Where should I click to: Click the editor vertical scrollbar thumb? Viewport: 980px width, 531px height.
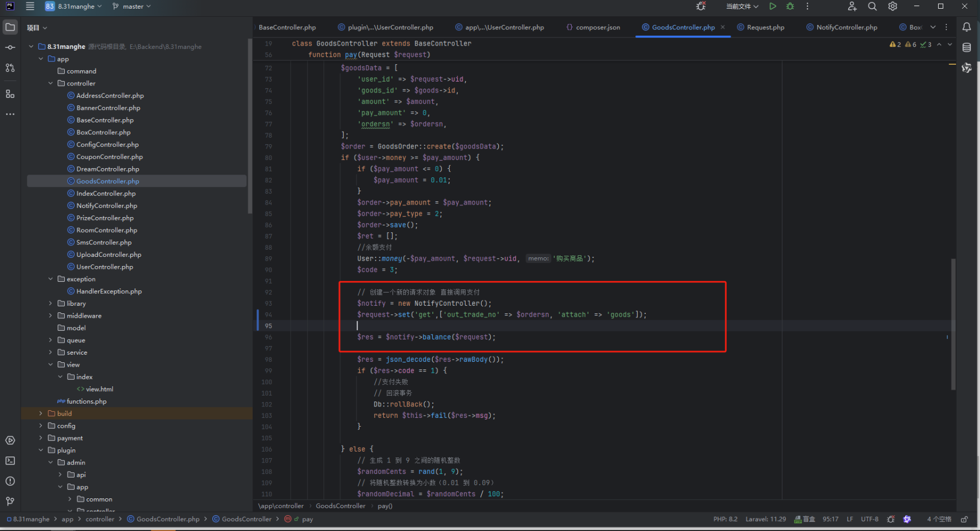(x=953, y=324)
